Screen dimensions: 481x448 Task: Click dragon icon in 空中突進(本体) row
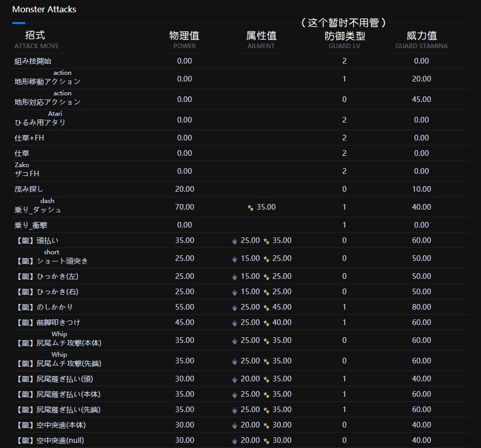(235, 425)
